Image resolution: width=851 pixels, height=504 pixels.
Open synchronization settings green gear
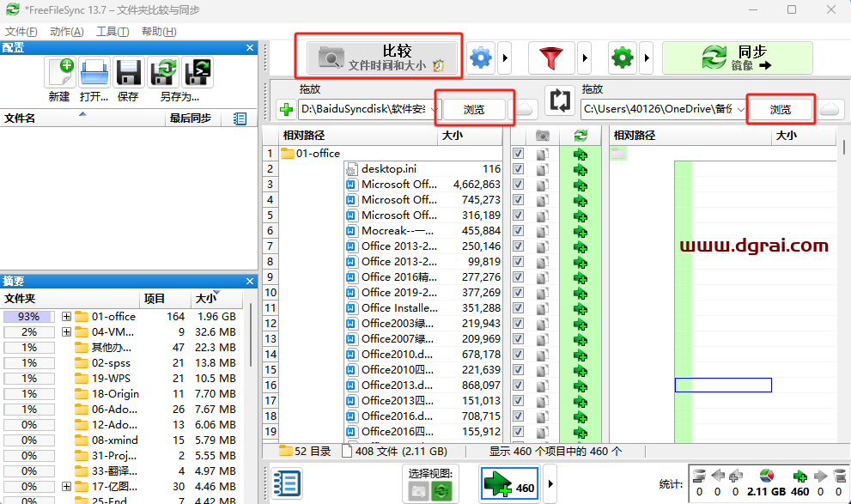(x=623, y=58)
